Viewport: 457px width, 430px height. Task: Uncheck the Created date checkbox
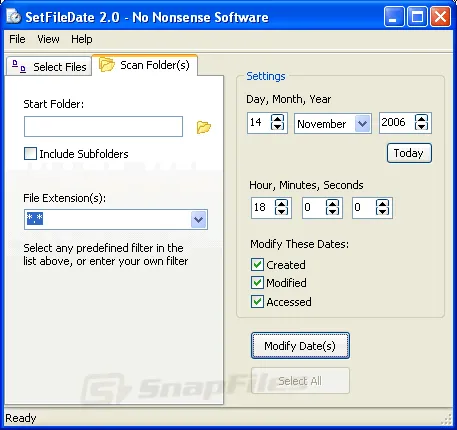pyautogui.click(x=257, y=265)
